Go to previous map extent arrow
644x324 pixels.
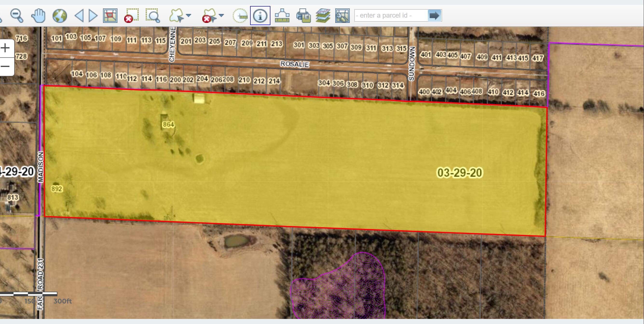point(79,16)
